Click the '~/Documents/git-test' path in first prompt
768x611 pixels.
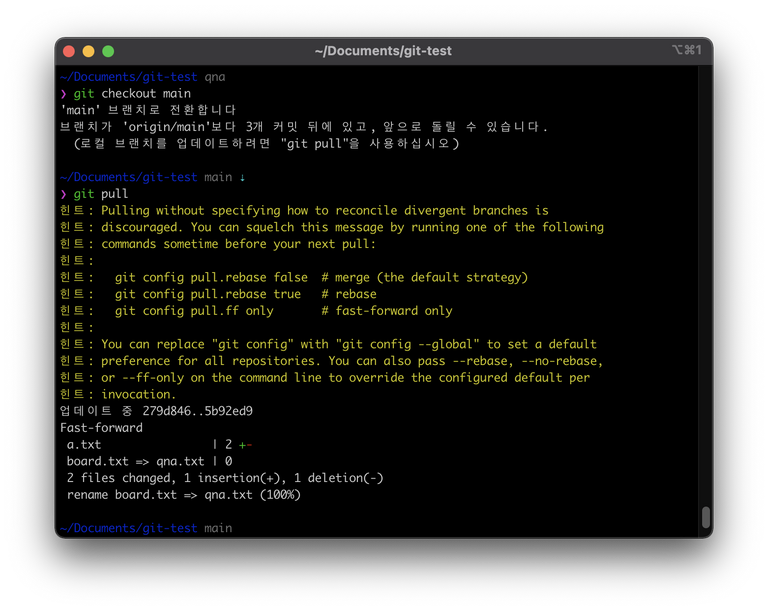(x=129, y=77)
